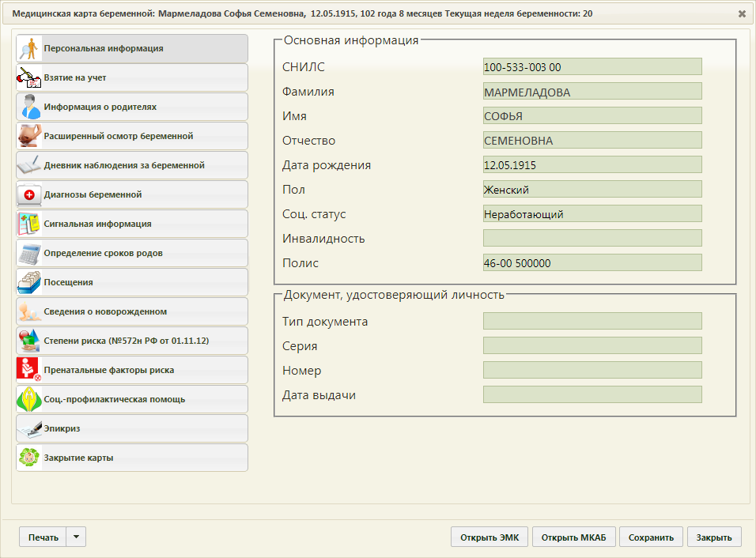Click the Номер field
The image size is (756, 558).
(x=592, y=371)
